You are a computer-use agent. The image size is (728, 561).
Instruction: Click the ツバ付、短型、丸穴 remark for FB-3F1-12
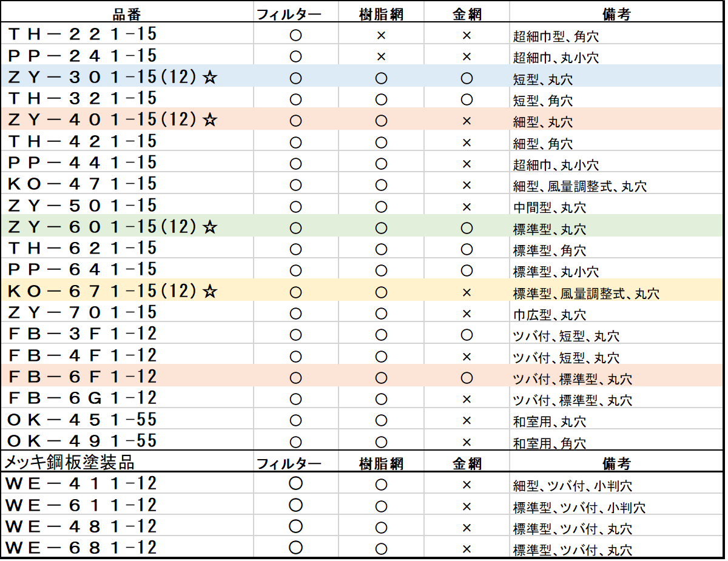(566, 336)
